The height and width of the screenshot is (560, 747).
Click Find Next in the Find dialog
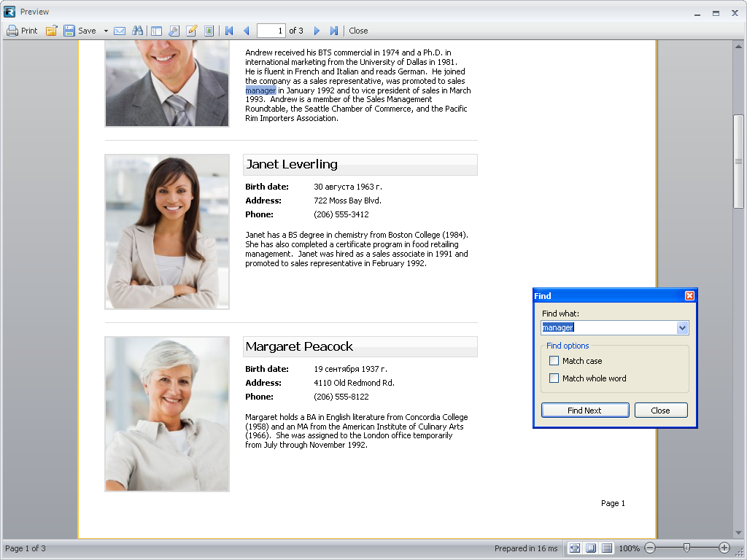tap(585, 411)
